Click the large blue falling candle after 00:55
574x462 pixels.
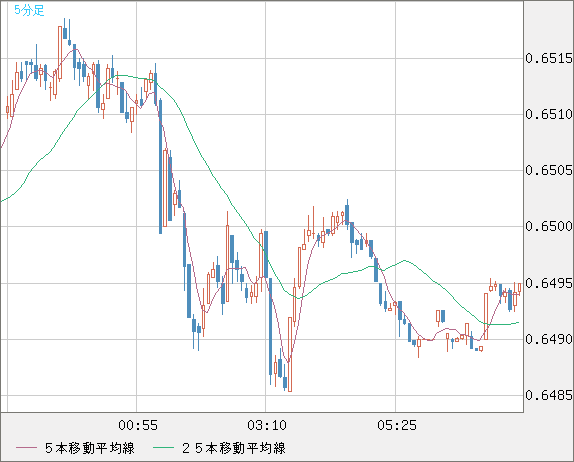[x=160, y=166]
